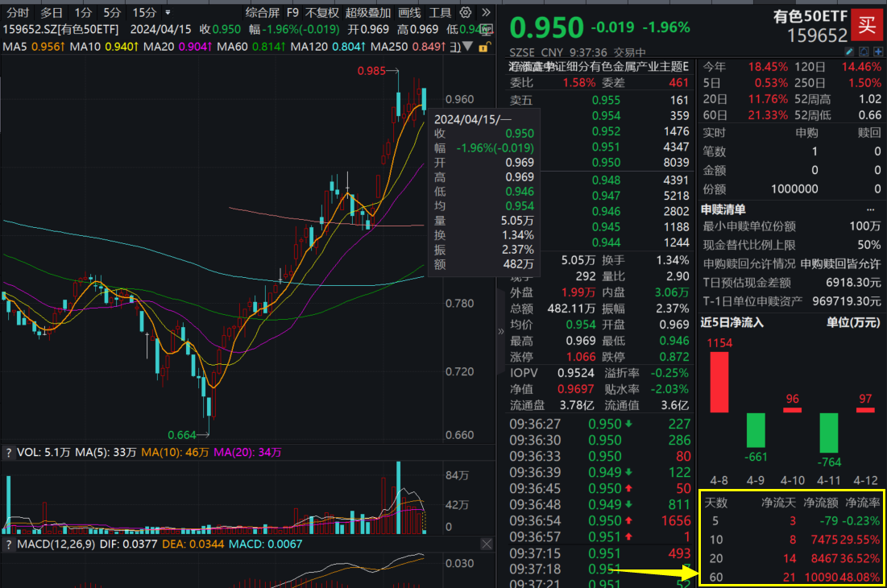Click the IOPV 0.9524 value
This screenshot has height=588, width=887.
pyautogui.click(x=575, y=373)
